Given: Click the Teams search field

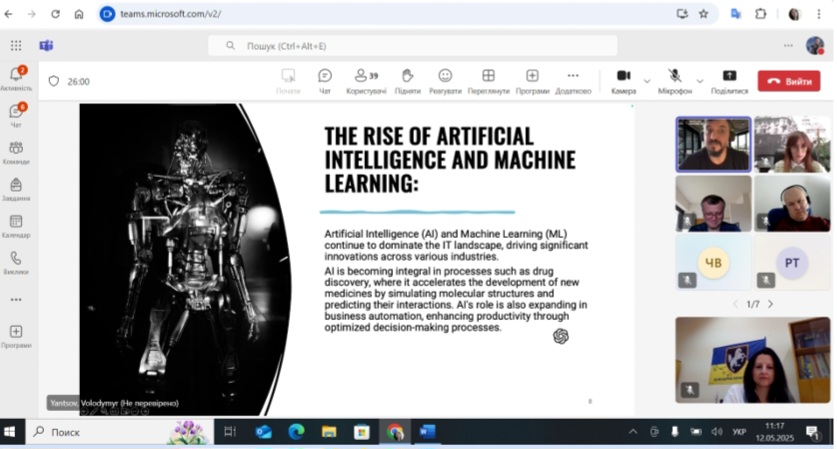Looking at the screenshot, I should pyautogui.click(x=412, y=46).
